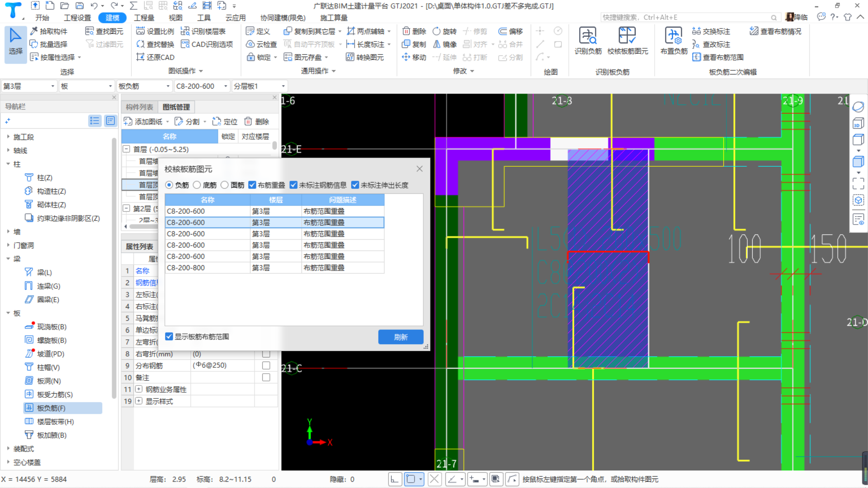Click 拾取构件 tool icon
The width and height of the screenshot is (868, 488).
[34, 31]
